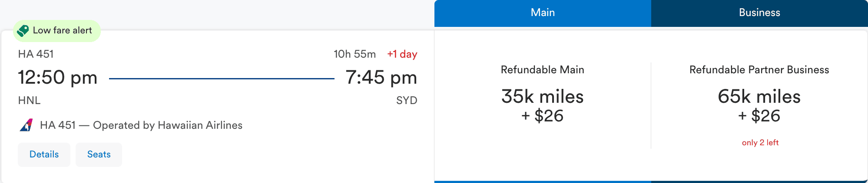The height and width of the screenshot is (183, 868).
Task: Click the 7:45 pm arrival time
Action: pyautogui.click(x=381, y=78)
